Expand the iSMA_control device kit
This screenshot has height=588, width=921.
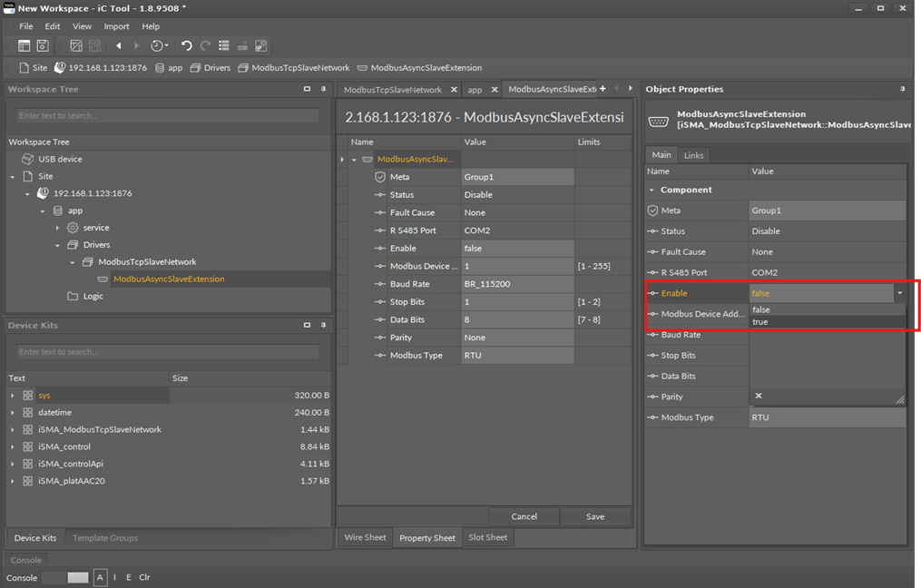point(13,446)
